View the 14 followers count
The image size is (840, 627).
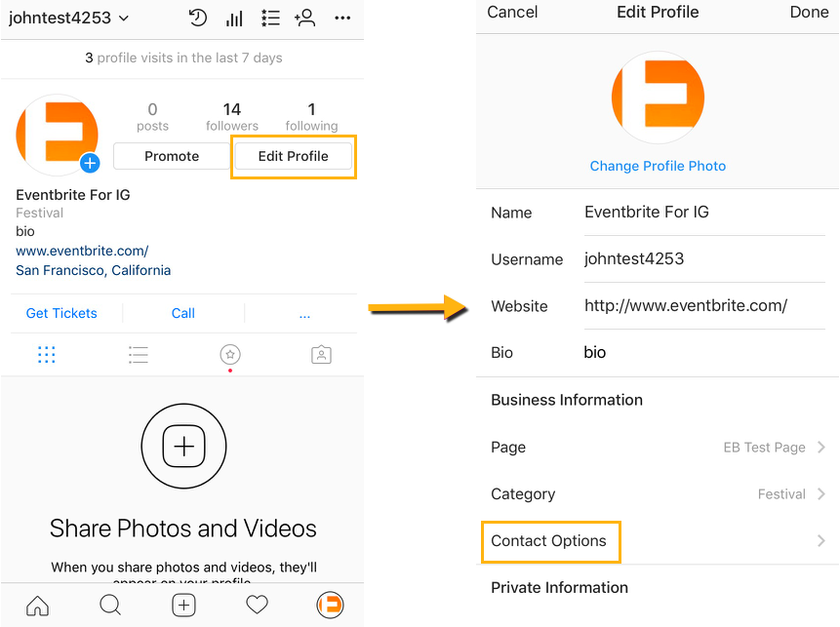(232, 117)
